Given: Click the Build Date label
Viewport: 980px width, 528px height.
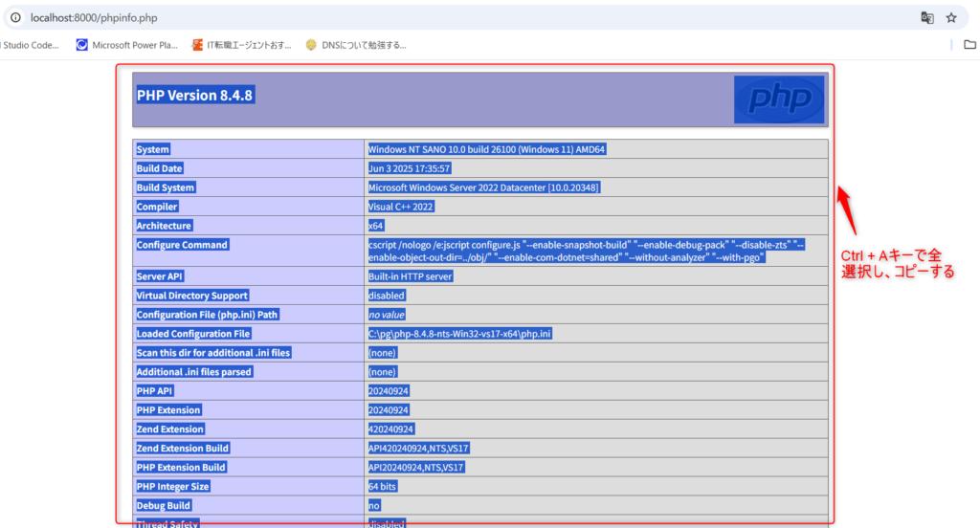Looking at the screenshot, I should pos(159,168).
